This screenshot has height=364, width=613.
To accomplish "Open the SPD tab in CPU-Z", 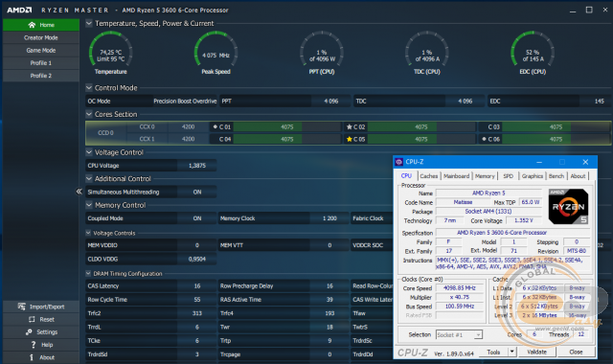I will 509,176.
